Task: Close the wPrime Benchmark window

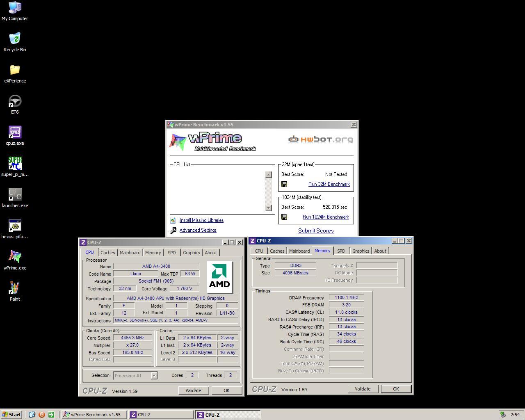Action: [x=354, y=125]
